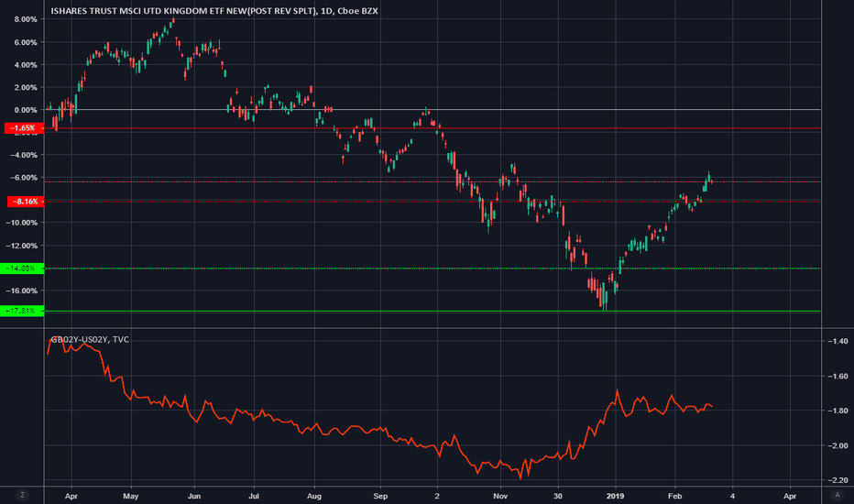The width and height of the screenshot is (854, 504).
Task: Select the iShares MSCI UTD Kingdom ETF title
Action: [214, 11]
